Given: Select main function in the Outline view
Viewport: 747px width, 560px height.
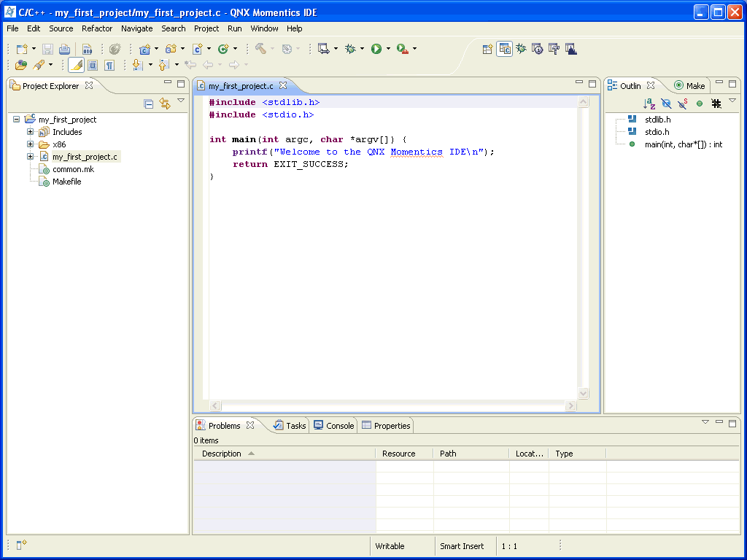Looking at the screenshot, I should 683,144.
